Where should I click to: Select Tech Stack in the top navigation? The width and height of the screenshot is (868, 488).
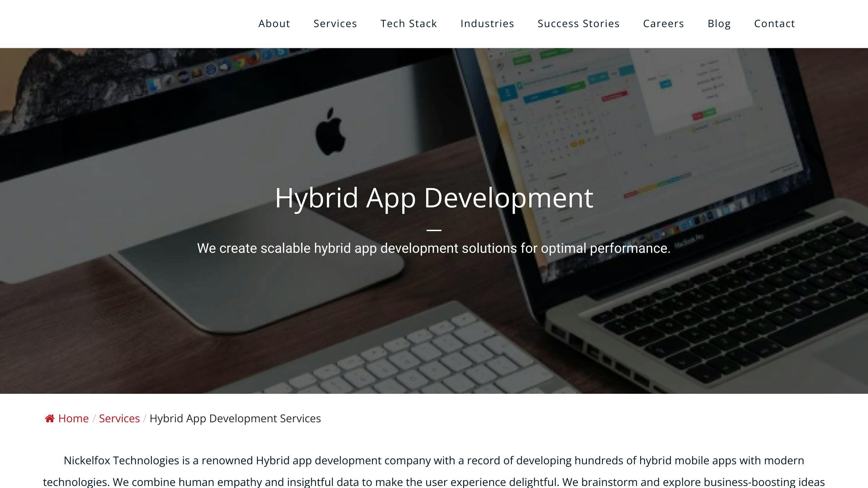coord(409,23)
